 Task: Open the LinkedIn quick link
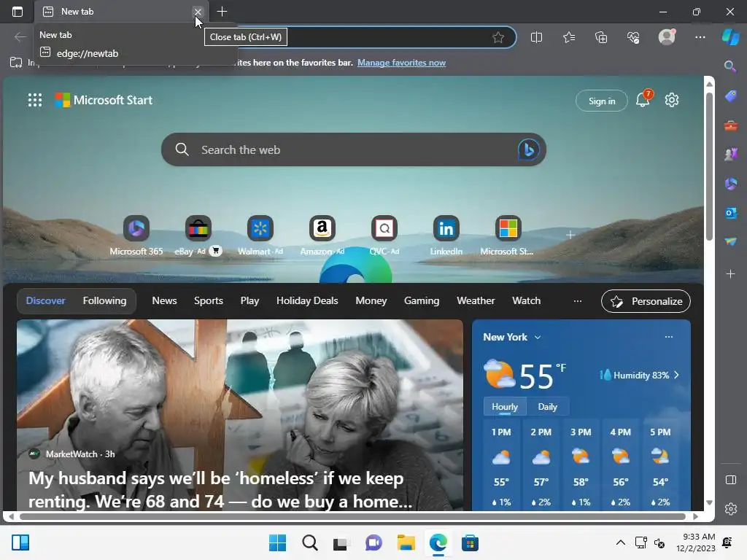click(x=446, y=236)
